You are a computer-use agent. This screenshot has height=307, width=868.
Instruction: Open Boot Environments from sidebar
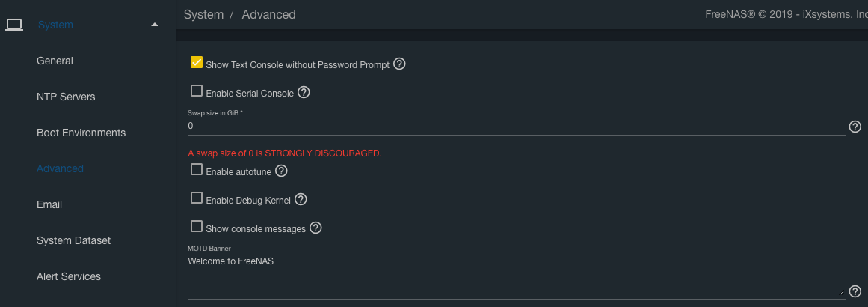point(81,133)
